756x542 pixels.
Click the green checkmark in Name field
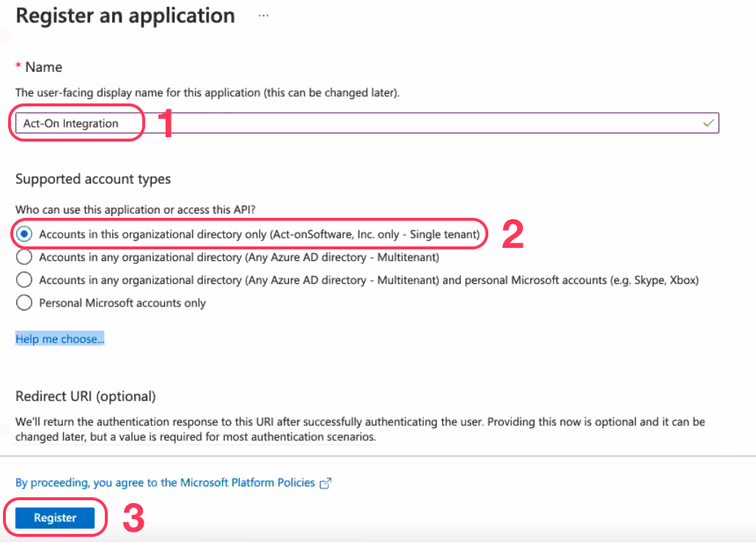pyautogui.click(x=708, y=123)
